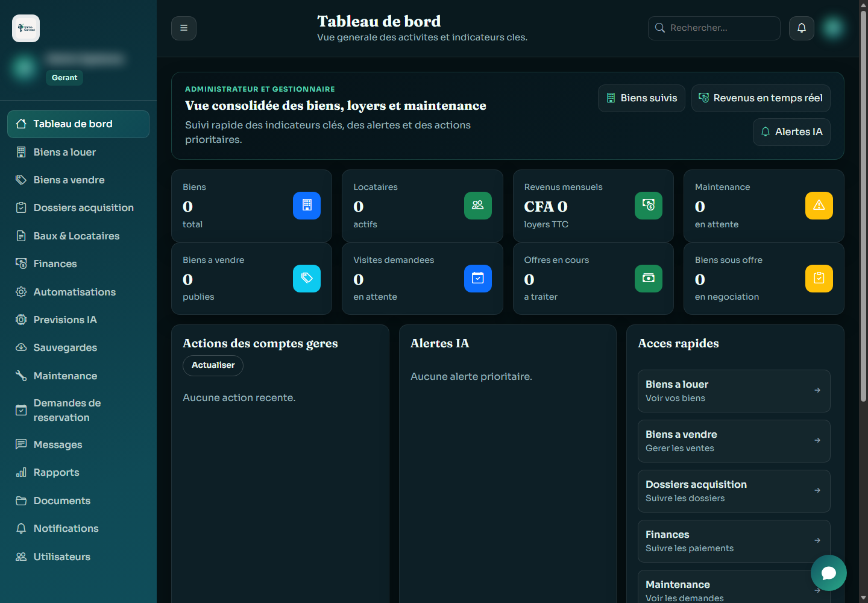This screenshot has height=603, width=868.
Task: Open the user avatar in the top right header
Action: coord(833,28)
